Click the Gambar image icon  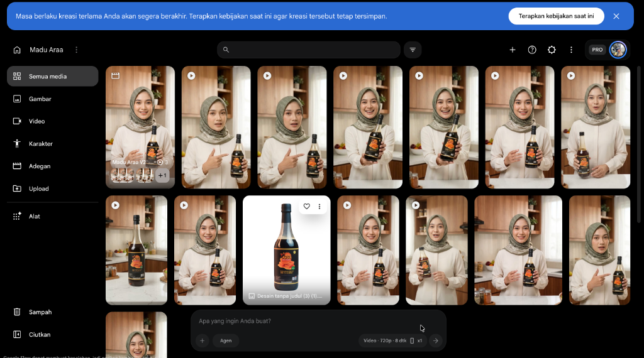(x=17, y=99)
